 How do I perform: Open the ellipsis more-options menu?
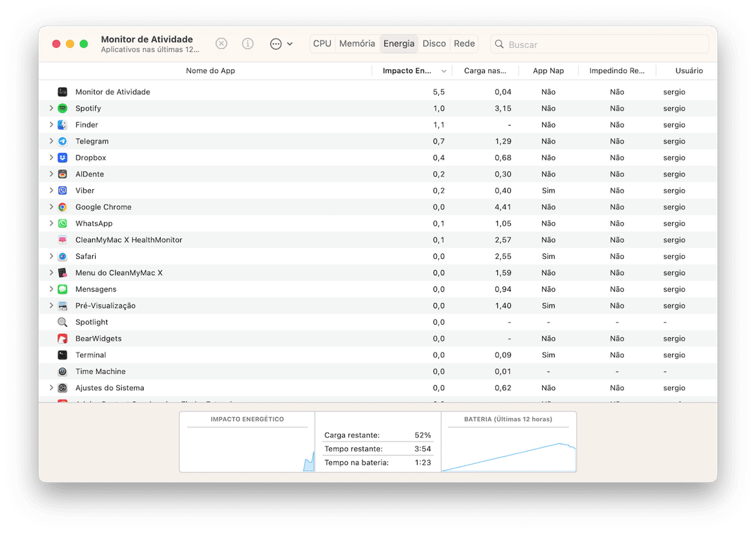coord(281,43)
